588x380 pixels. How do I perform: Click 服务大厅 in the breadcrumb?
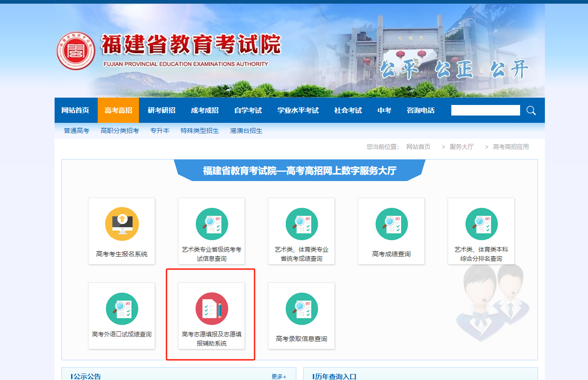click(x=461, y=147)
